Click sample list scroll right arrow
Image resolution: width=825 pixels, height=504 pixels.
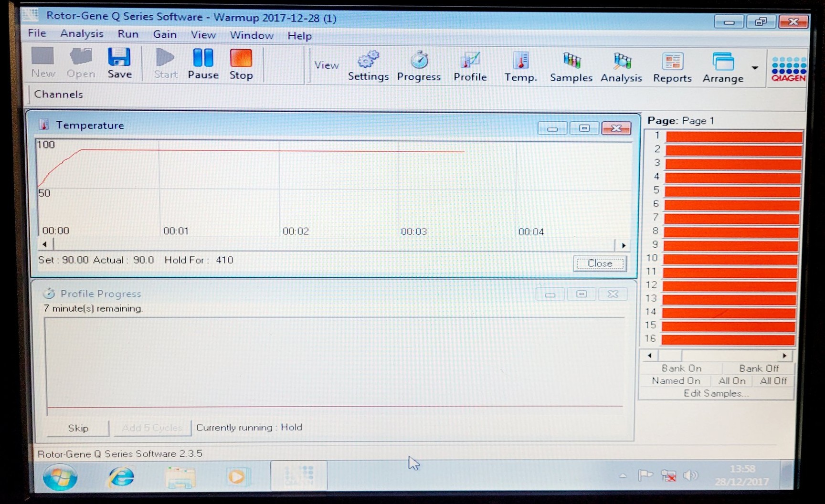tap(784, 356)
